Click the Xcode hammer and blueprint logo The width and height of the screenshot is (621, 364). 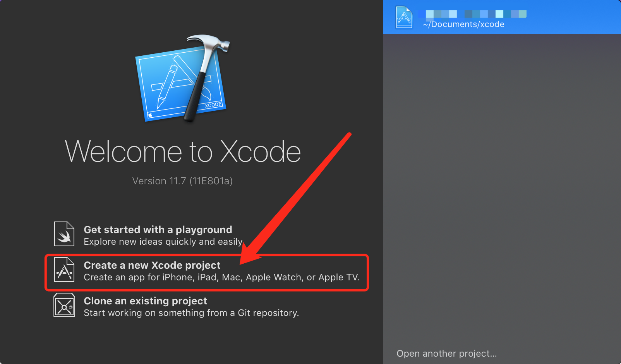(x=182, y=79)
